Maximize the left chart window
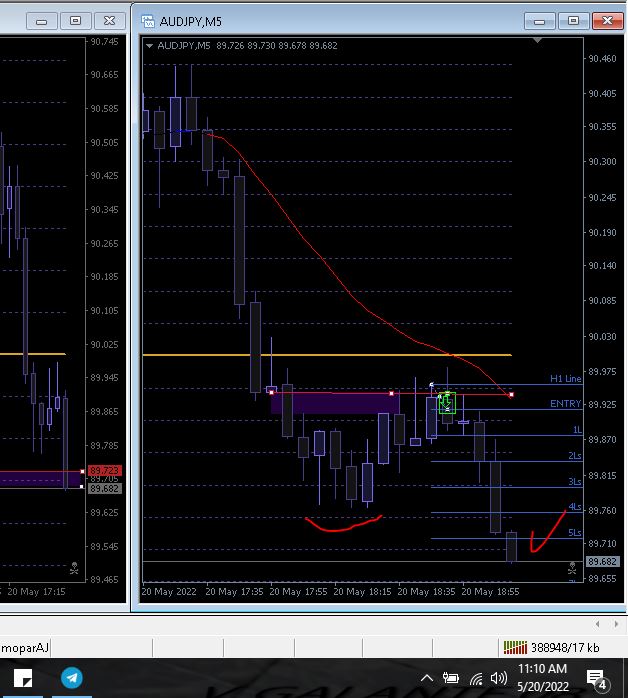The width and height of the screenshot is (628, 698). (x=75, y=21)
